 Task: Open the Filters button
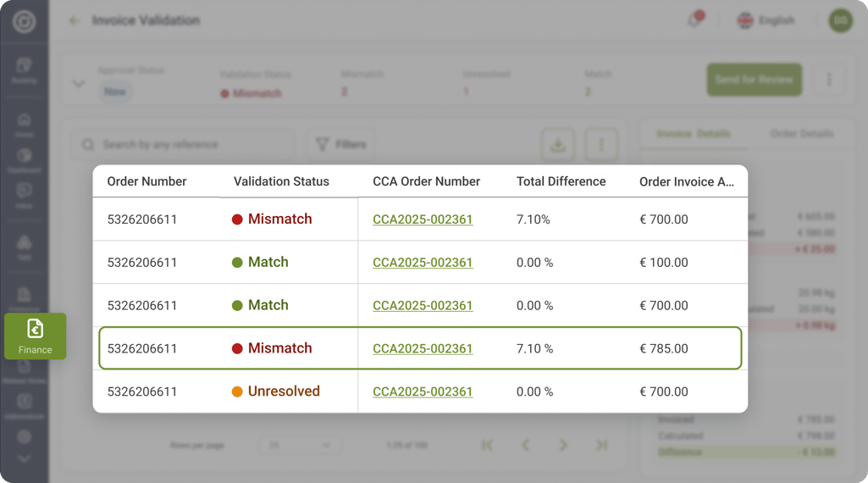click(340, 145)
